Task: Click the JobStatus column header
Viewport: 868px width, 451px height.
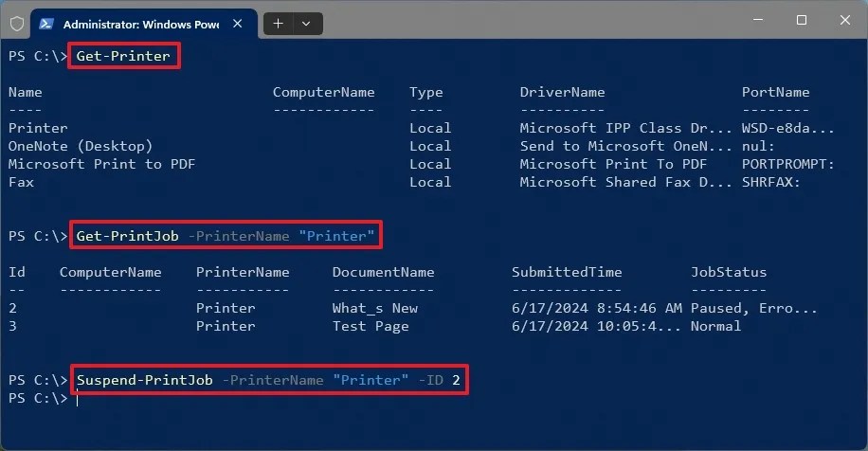Action: 728,272
